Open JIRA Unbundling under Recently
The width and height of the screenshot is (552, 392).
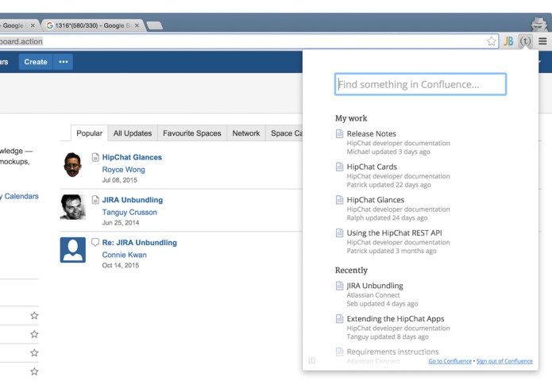coord(375,286)
